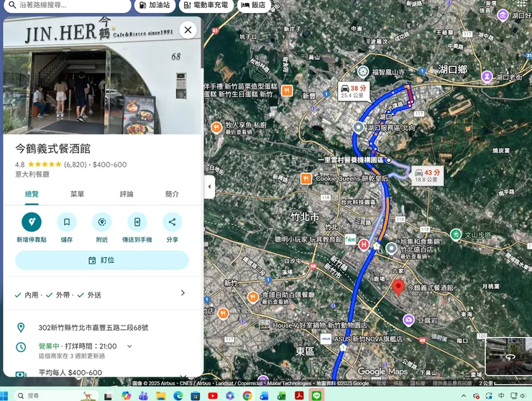Click the ASUS 新竹NOVA旗艦店 marker

coord(326,338)
